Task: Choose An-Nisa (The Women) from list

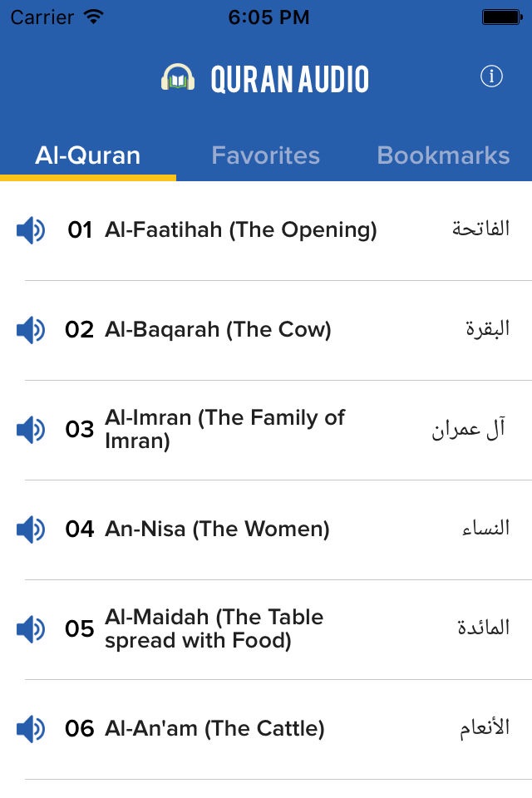Action: pyautogui.click(x=266, y=530)
